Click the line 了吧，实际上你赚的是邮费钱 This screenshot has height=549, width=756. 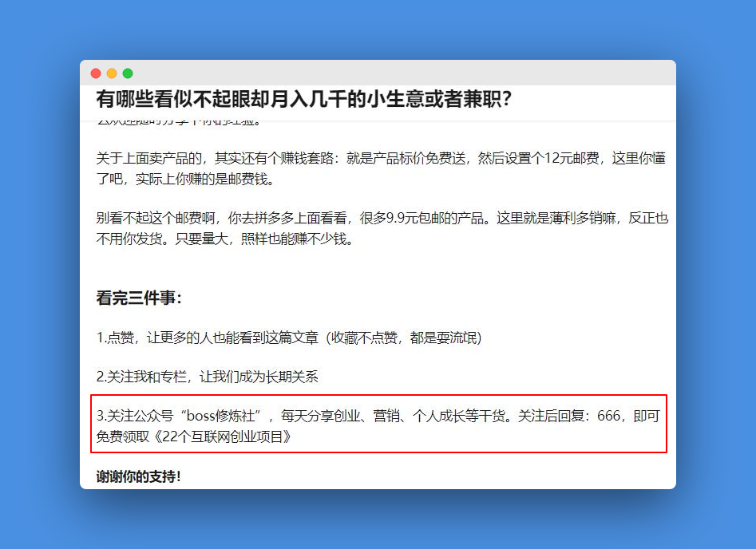185,179
